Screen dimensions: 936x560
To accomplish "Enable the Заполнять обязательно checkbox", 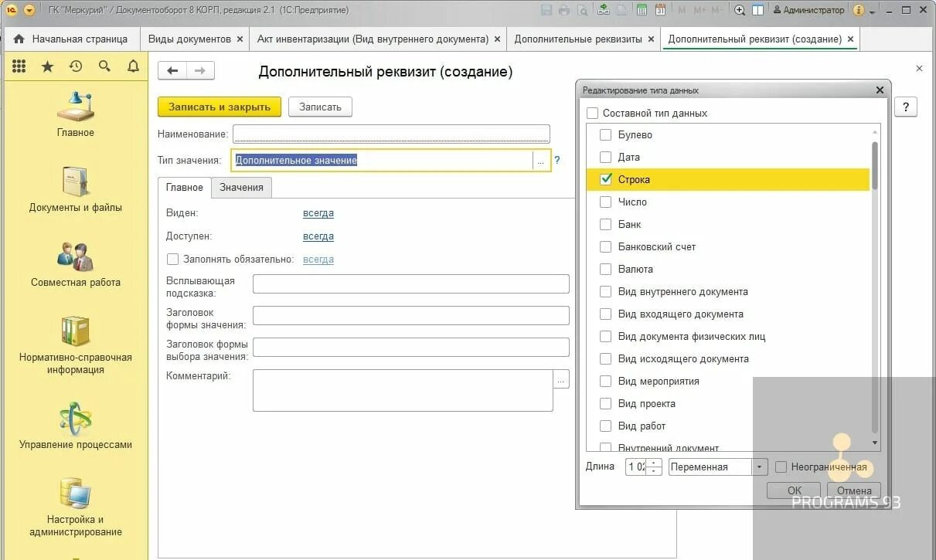I will coord(172,260).
